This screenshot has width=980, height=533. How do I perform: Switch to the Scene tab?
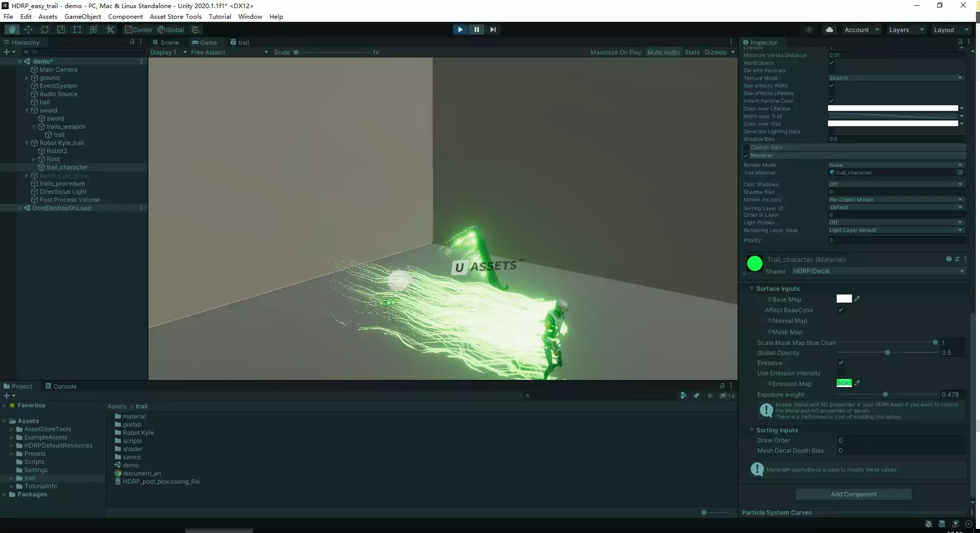coord(166,43)
